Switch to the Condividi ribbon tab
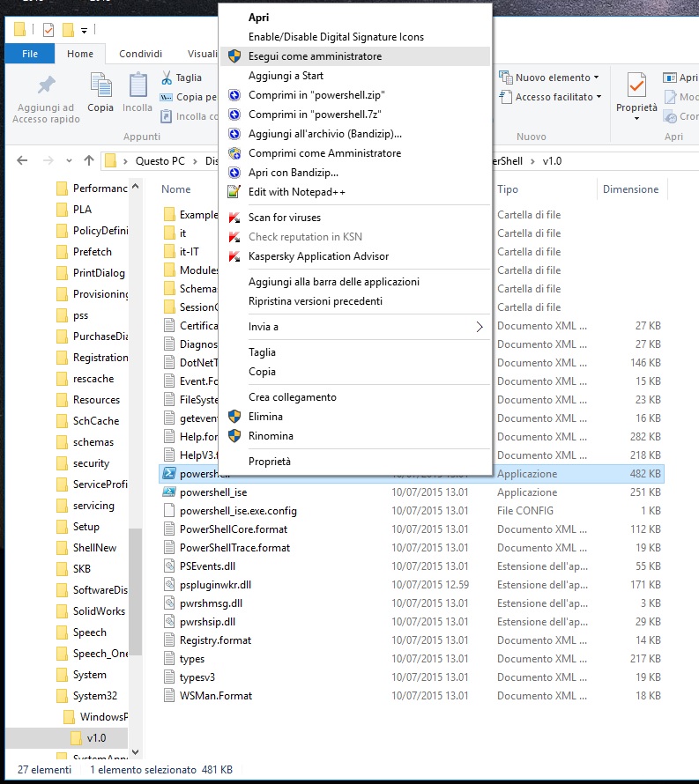This screenshot has height=784, width=699. point(140,54)
